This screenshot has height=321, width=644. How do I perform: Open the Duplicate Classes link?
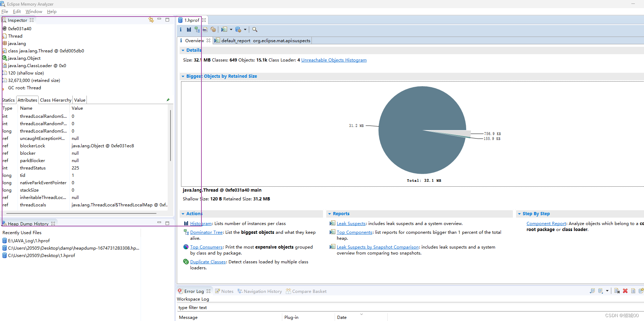pyautogui.click(x=208, y=262)
